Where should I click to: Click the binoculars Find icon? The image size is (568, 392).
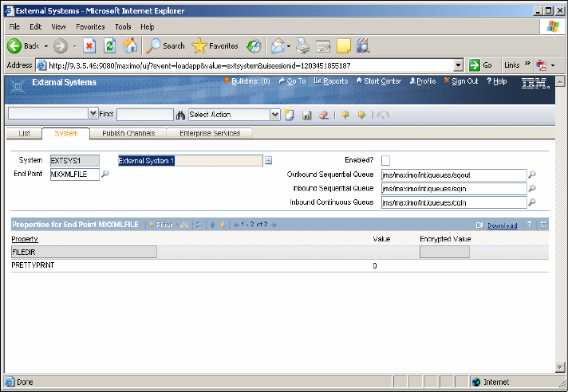pyautogui.click(x=180, y=115)
